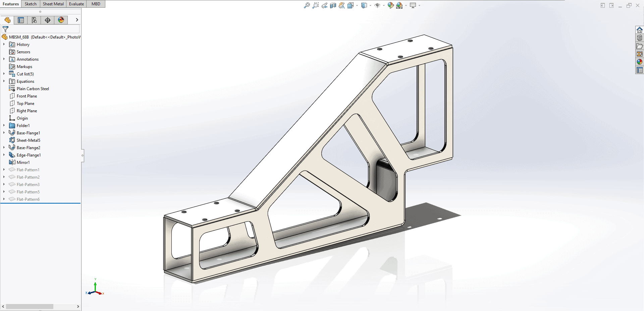644x311 pixels.
Task: Select the Origin item
Action: click(x=22, y=118)
